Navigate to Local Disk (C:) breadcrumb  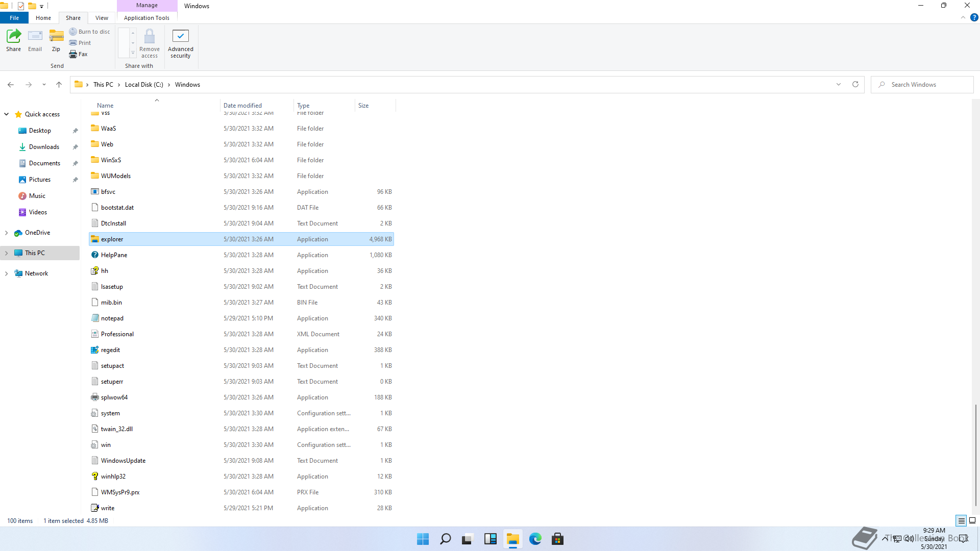(x=144, y=85)
